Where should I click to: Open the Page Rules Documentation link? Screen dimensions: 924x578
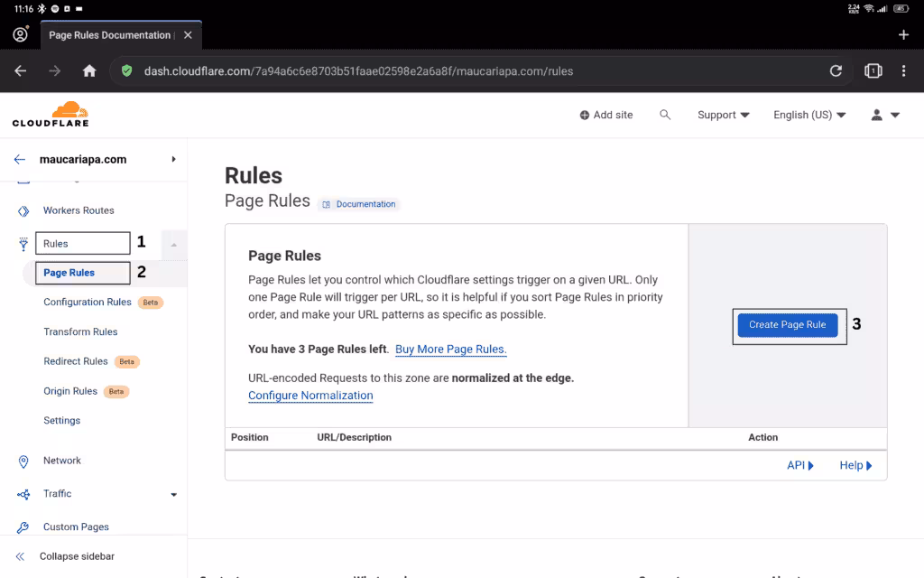coord(359,204)
